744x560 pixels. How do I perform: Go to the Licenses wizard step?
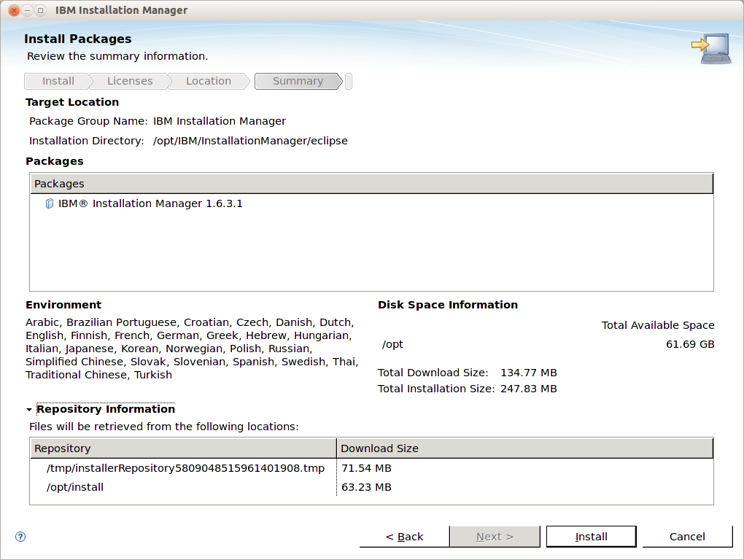pos(130,81)
